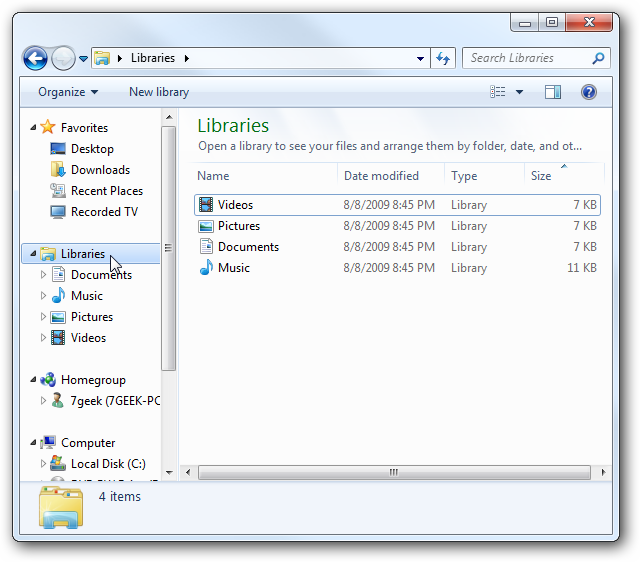Click the greyed Forward arrow button
Image resolution: width=640 pixels, height=562 pixels.
tap(63, 58)
